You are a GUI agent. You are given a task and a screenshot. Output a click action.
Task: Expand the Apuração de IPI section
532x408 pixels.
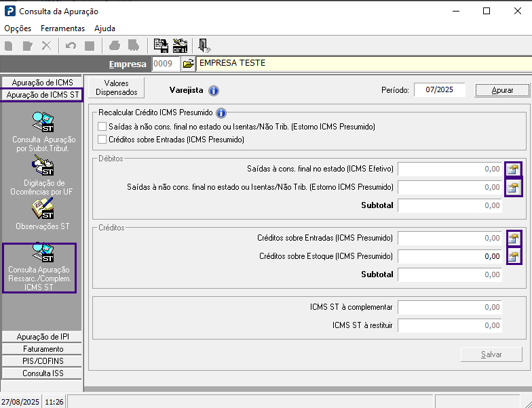41,337
